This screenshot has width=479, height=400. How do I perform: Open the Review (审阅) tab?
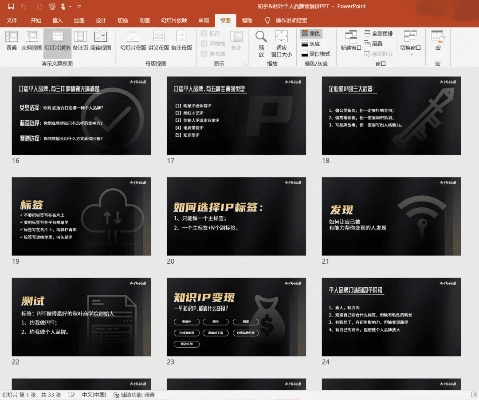pyautogui.click(x=204, y=20)
